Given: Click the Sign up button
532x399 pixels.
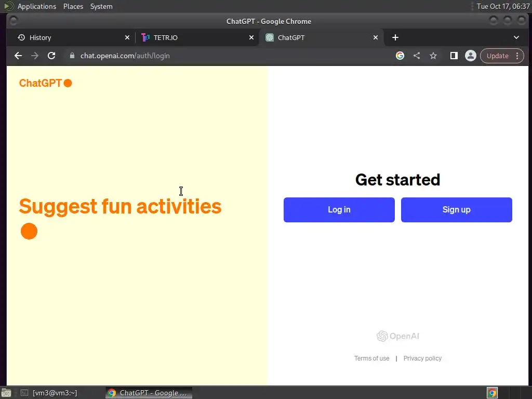Looking at the screenshot, I should click(x=456, y=210).
